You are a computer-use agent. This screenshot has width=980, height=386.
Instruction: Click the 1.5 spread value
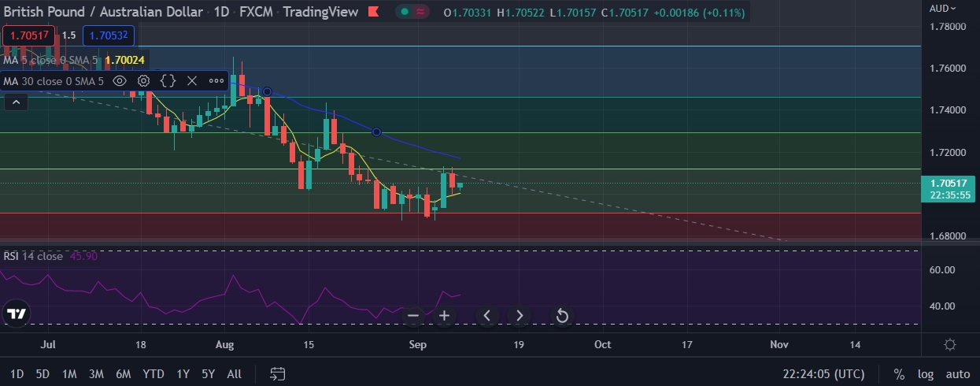69,35
